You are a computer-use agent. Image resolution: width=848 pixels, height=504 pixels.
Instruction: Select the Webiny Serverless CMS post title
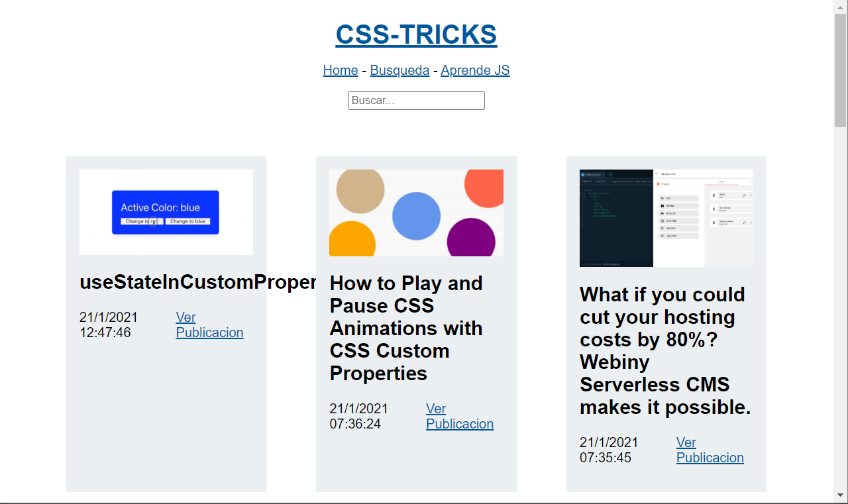665,350
